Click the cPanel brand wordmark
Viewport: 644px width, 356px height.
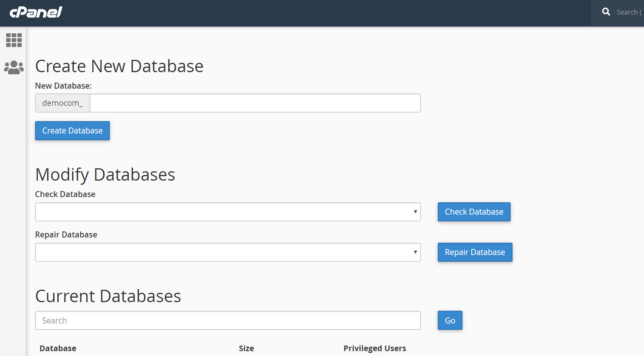pos(35,12)
